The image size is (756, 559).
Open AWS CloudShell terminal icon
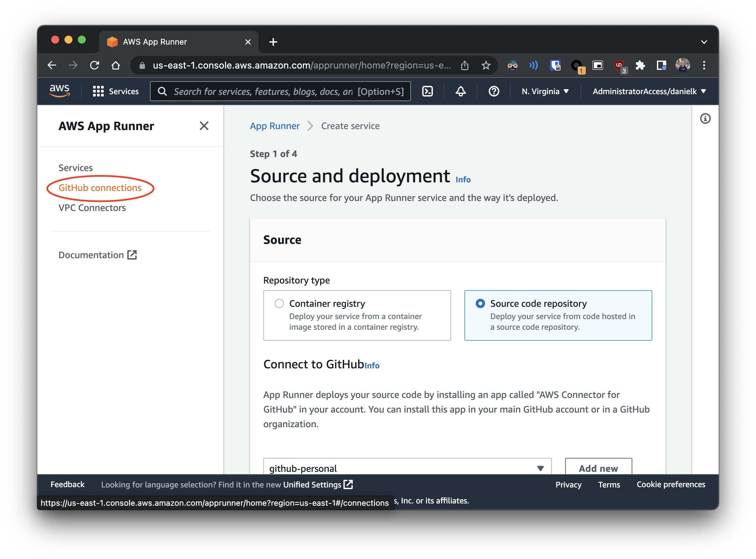pyautogui.click(x=427, y=92)
